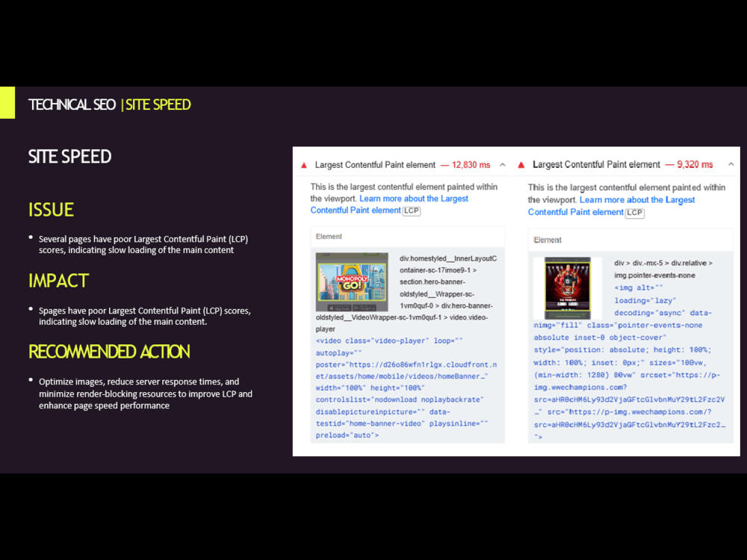Click red warning triangle beside 12,830 ms audit

[304, 165]
